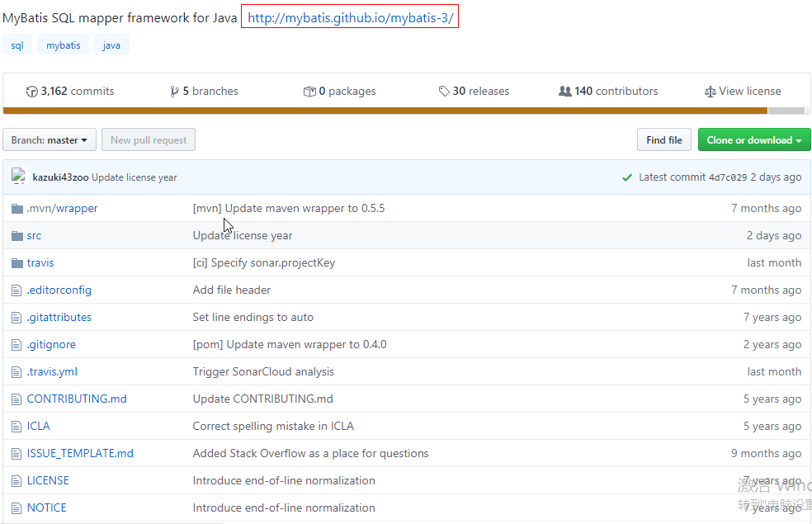Open the Branch: master dropdown

(50, 139)
